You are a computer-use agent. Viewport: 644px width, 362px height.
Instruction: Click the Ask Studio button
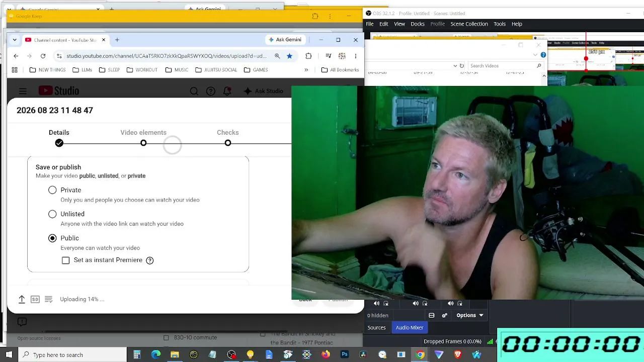263,91
